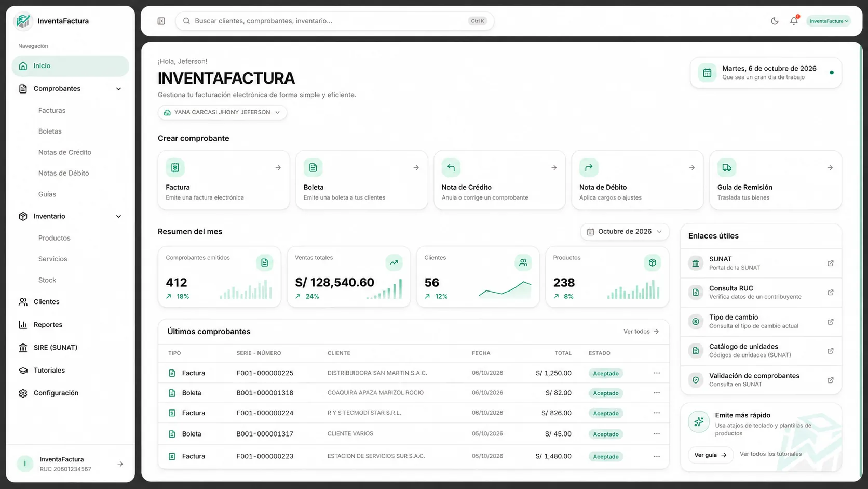
Task: Click the SIRE (SUNAT) bank icon
Action: [23, 348]
